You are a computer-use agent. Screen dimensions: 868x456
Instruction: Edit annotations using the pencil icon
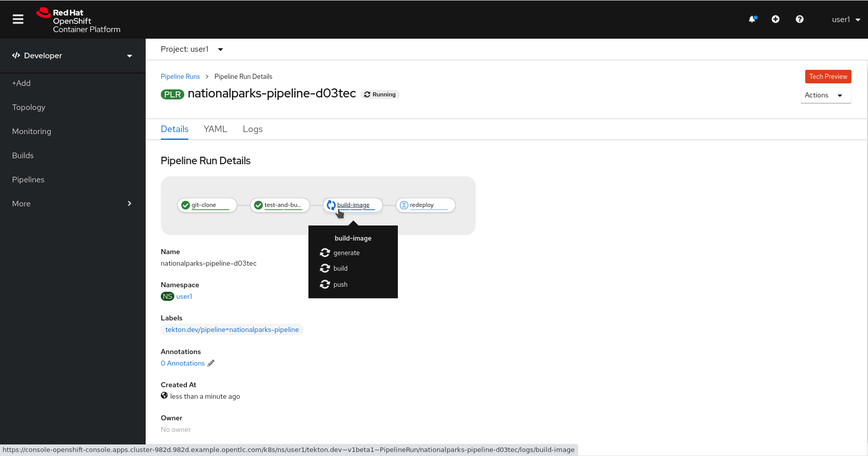211,363
